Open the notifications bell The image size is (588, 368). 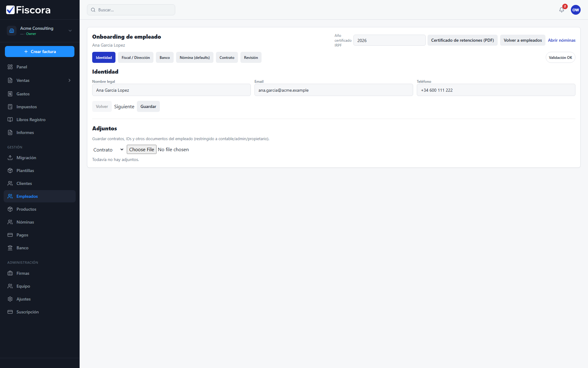point(562,10)
